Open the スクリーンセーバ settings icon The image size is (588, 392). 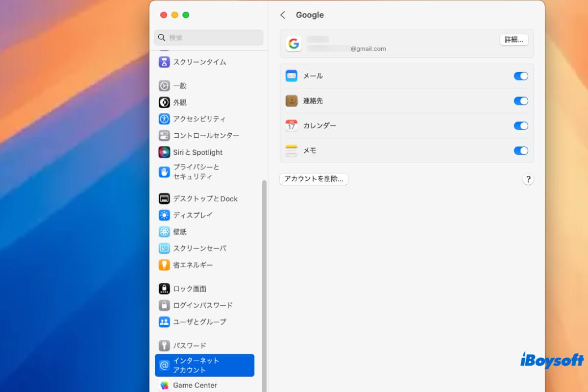[x=164, y=248]
